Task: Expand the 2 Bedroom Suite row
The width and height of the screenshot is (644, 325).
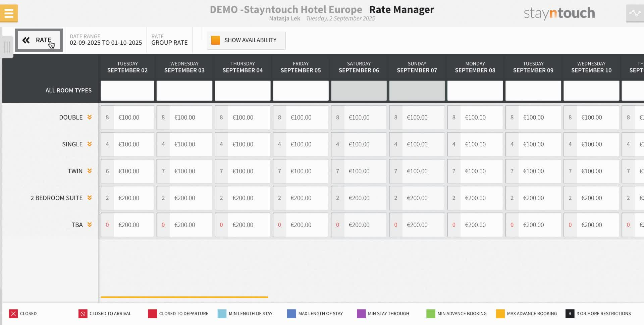Action: [x=90, y=198]
